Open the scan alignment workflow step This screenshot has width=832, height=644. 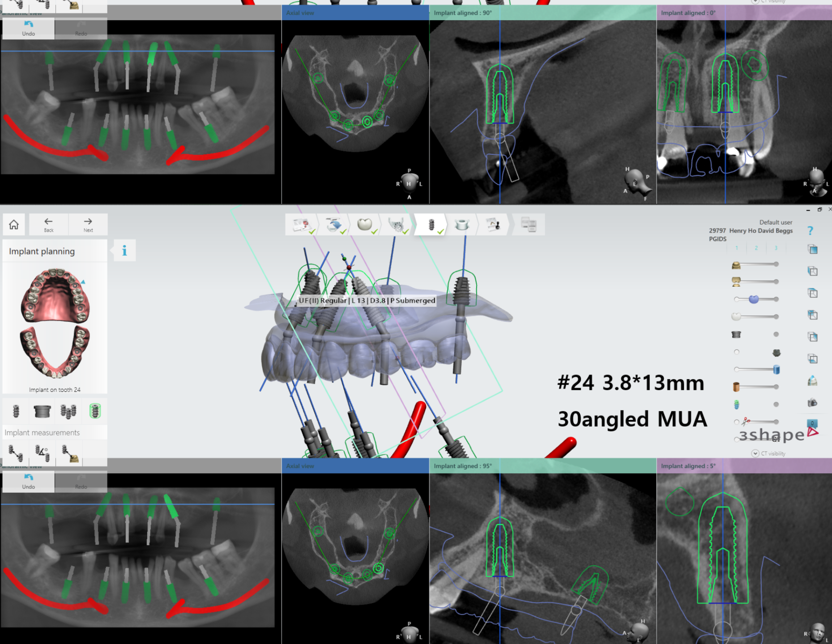(334, 225)
